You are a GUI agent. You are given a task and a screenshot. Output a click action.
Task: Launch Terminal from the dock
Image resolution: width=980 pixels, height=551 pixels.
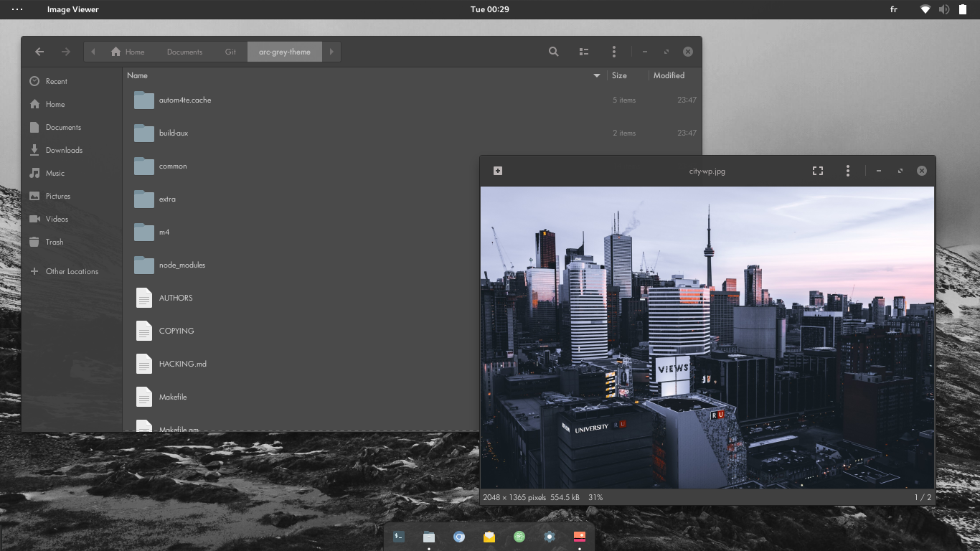coord(399,536)
